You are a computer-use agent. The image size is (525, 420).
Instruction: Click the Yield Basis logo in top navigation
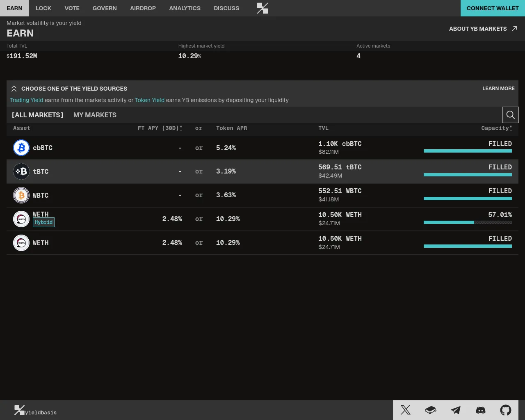[x=262, y=8]
